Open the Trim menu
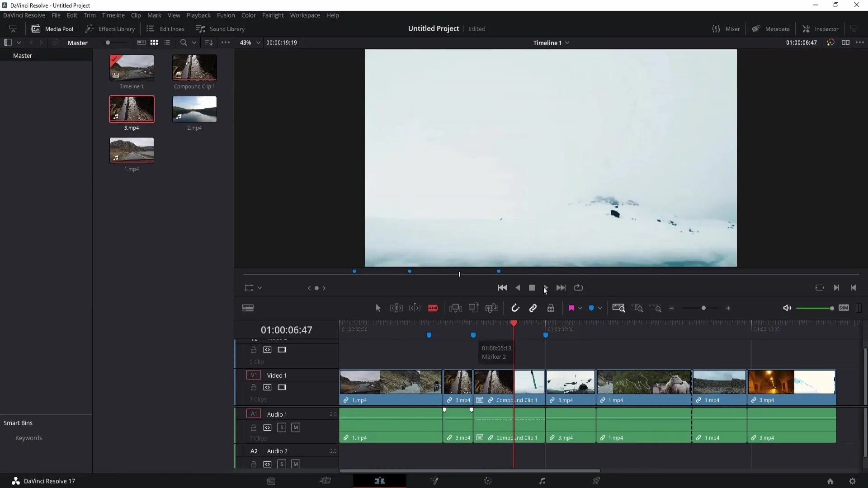 coord(90,15)
